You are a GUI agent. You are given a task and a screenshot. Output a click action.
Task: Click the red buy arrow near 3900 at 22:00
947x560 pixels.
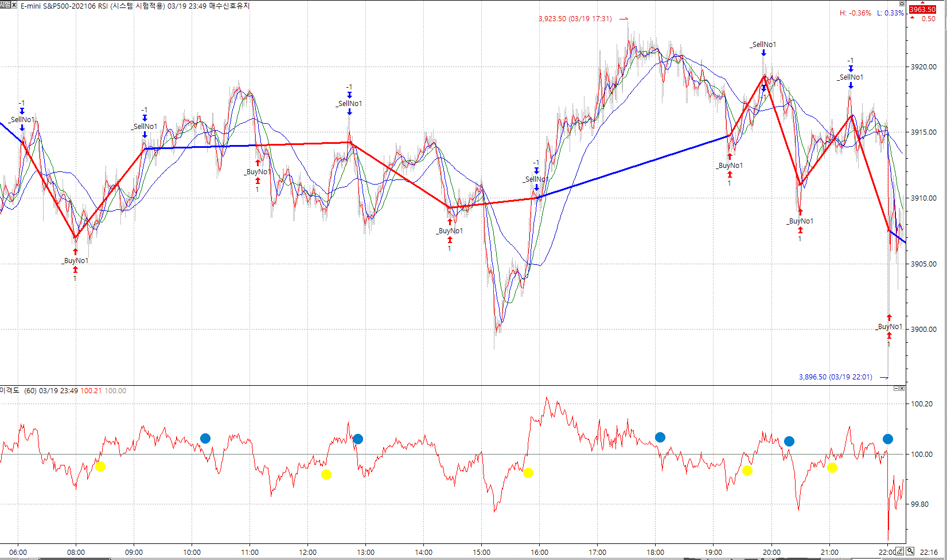(x=889, y=318)
